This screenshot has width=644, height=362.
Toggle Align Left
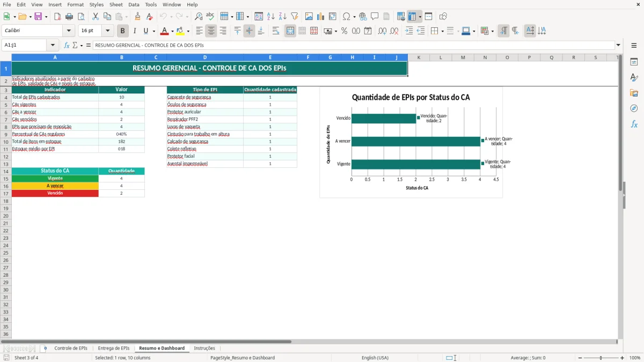(x=199, y=31)
